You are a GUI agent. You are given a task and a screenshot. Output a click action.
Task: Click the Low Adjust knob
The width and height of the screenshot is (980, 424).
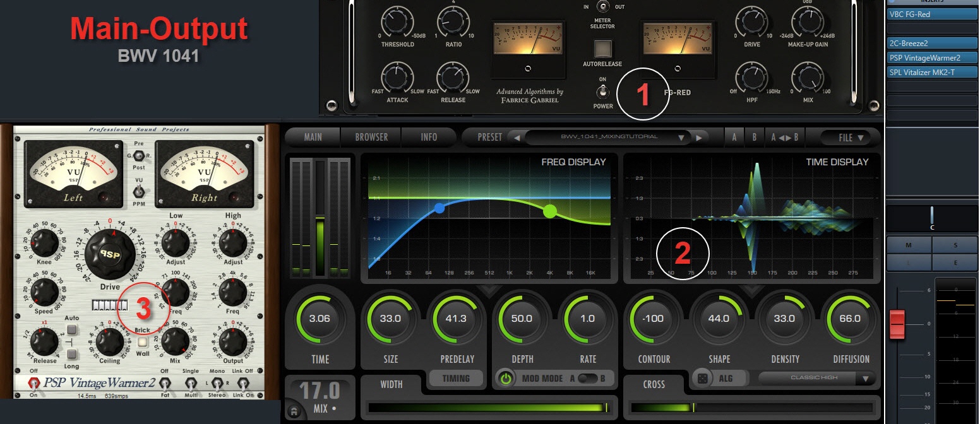click(175, 242)
